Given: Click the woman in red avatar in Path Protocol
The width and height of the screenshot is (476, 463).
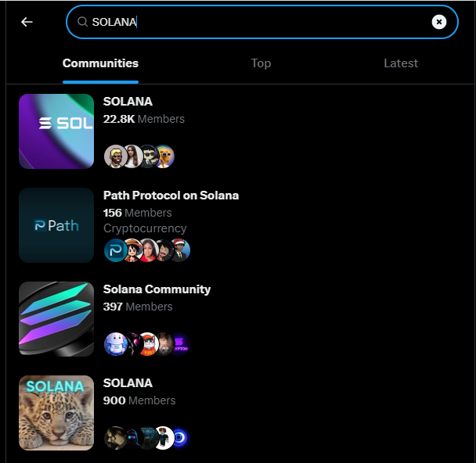Looking at the screenshot, I should pos(148,250).
